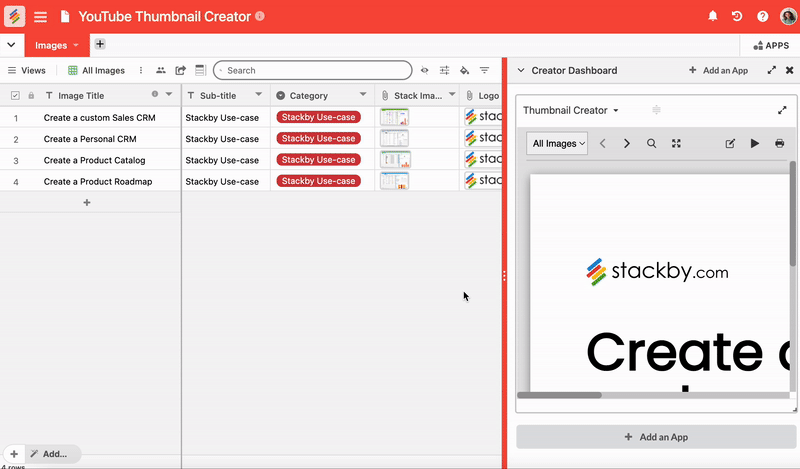Focus the Search field

[x=312, y=70]
